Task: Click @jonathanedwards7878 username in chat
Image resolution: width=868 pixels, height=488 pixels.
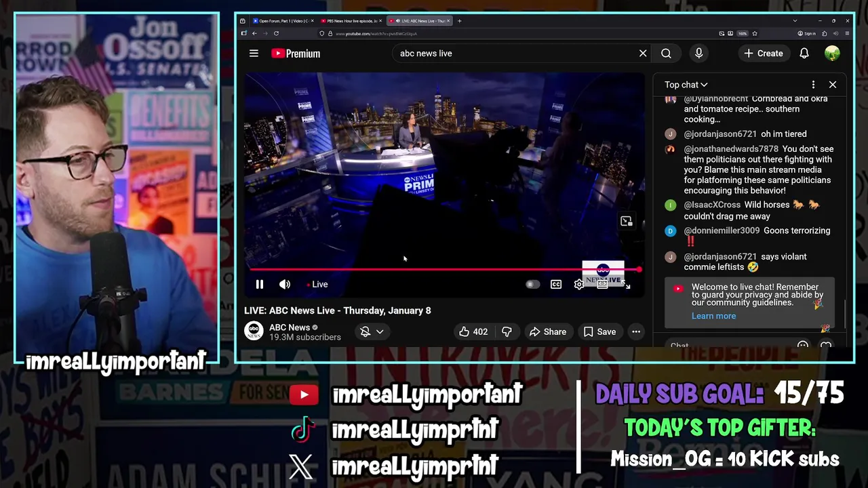Action: 731,149
